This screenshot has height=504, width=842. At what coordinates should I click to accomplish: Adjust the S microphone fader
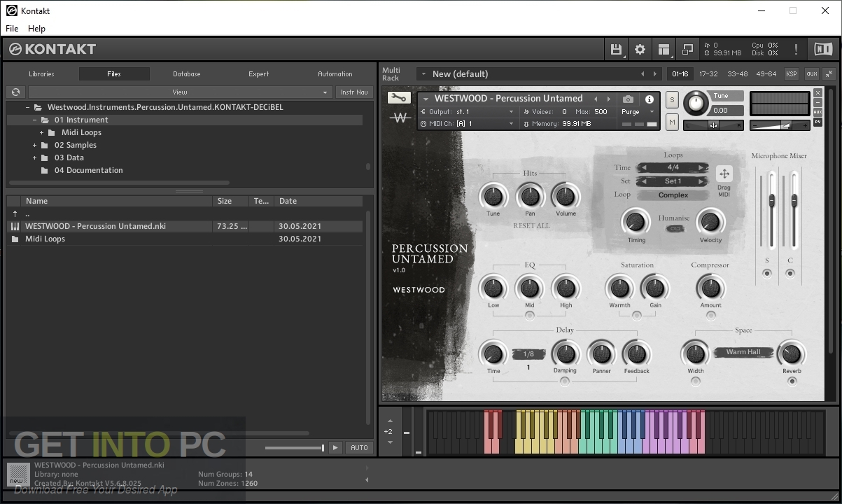click(771, 202)
